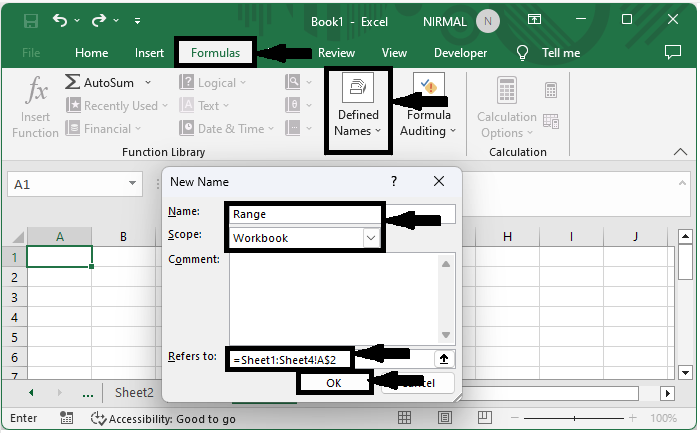Click the Select All corner triangle

pos(17,237)
